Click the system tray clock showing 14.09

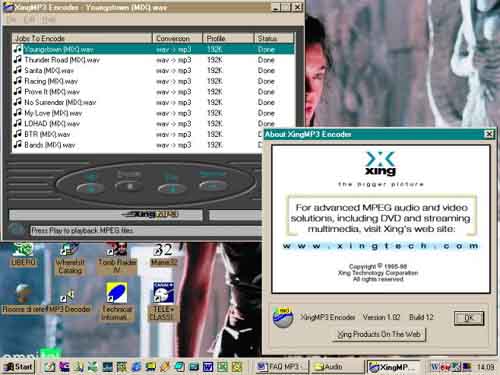[x=485, y=367]
